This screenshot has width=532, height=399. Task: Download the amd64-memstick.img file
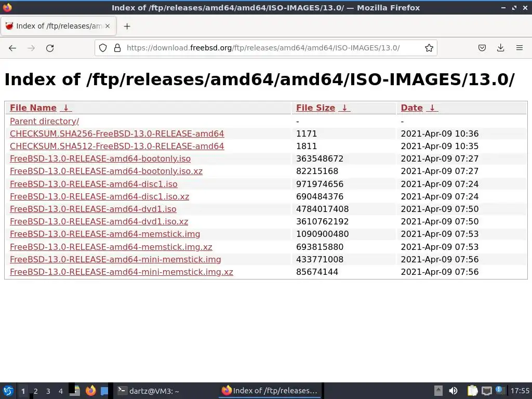tap(105, 234)
